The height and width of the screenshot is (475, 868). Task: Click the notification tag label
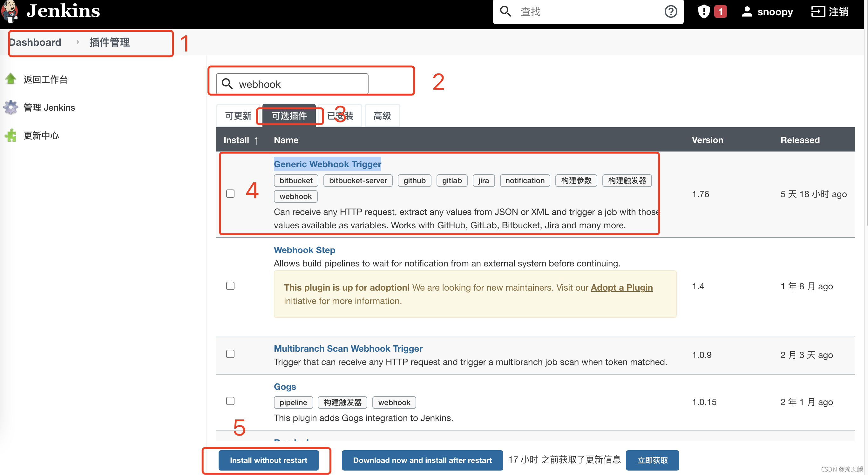point(525,180)
